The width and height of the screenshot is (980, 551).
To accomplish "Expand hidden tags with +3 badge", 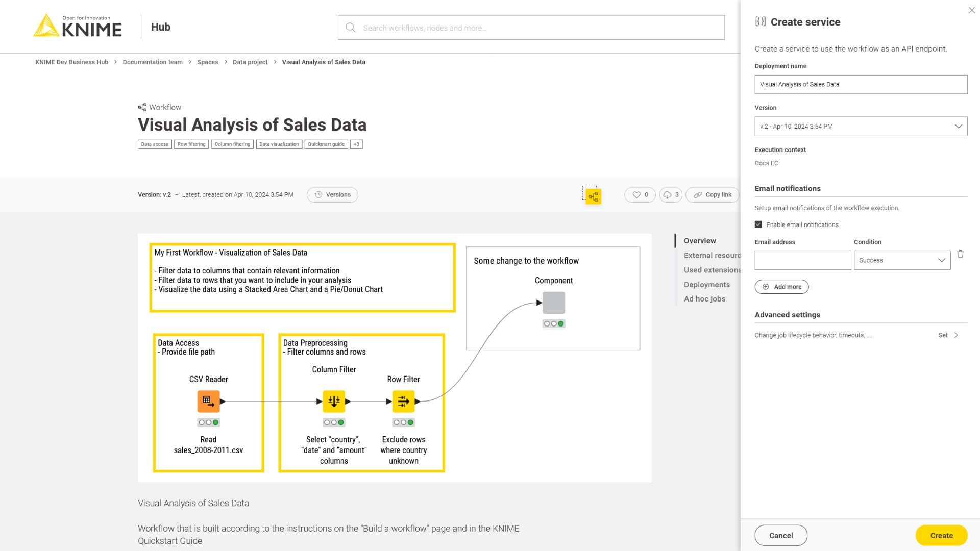I will pos(356,144).
